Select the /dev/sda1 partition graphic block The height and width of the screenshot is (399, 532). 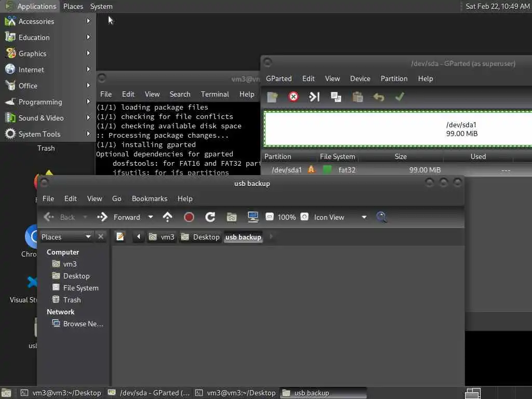pos(398,129)
